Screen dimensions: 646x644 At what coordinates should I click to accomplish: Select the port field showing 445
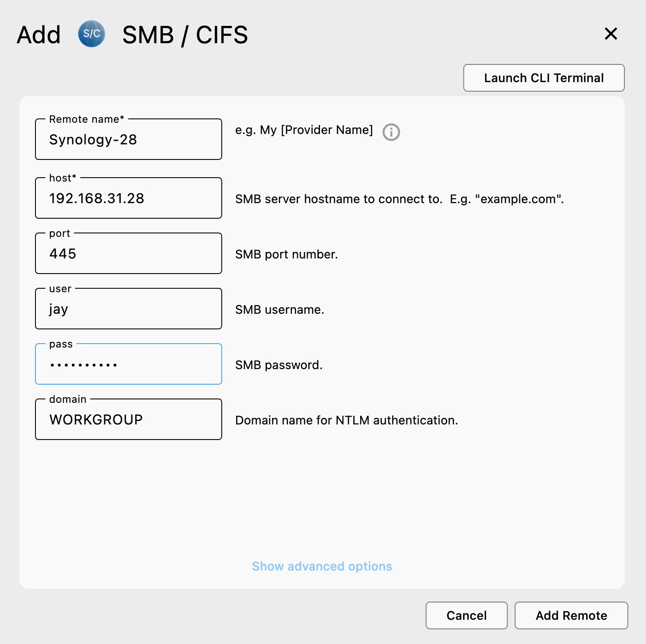[x=128, y=253]
